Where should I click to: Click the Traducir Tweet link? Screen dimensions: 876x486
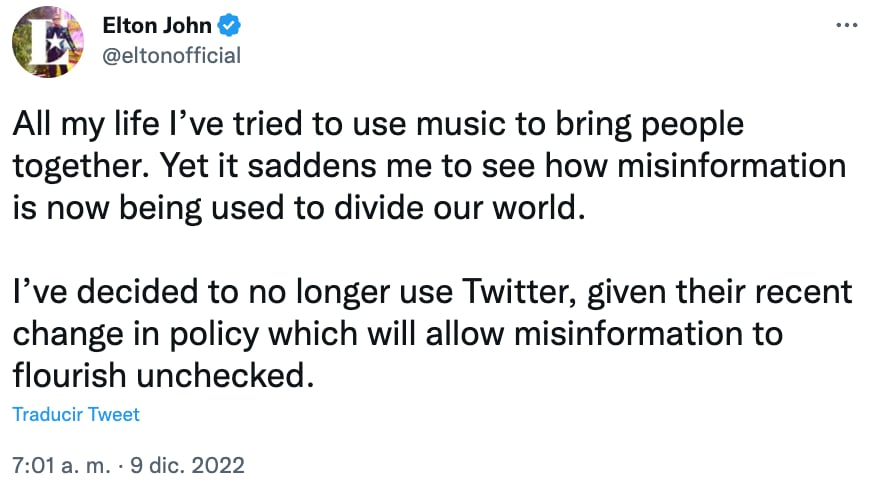tap(76, 414)
